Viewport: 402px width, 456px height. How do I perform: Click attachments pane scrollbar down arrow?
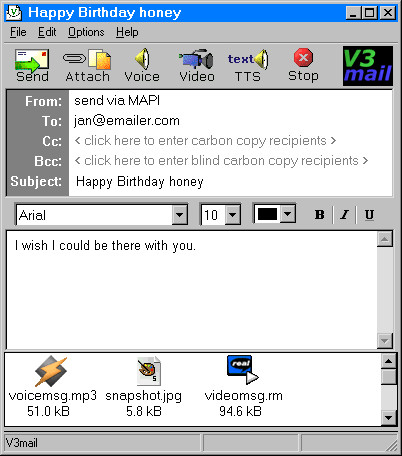point(389,417)
